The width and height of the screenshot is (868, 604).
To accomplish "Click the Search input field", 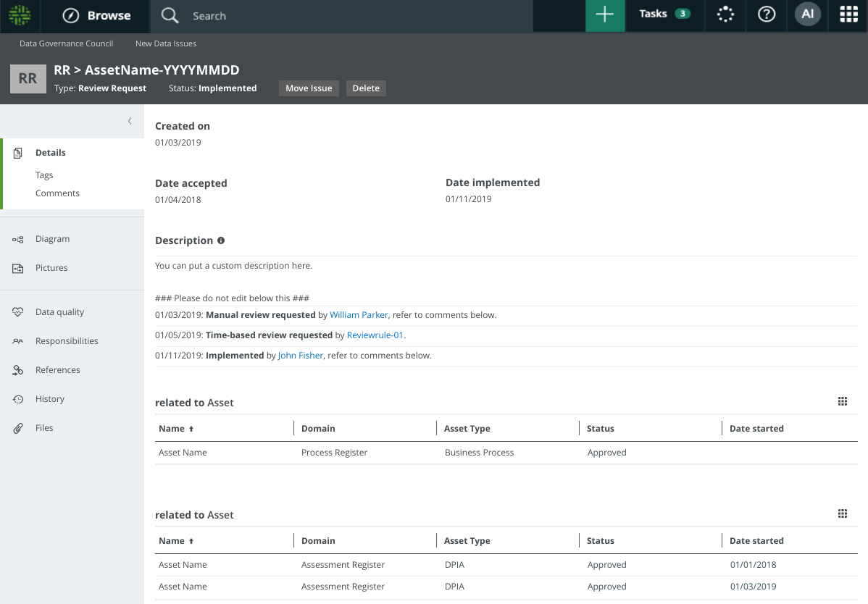I will click(x=348, y=16).
